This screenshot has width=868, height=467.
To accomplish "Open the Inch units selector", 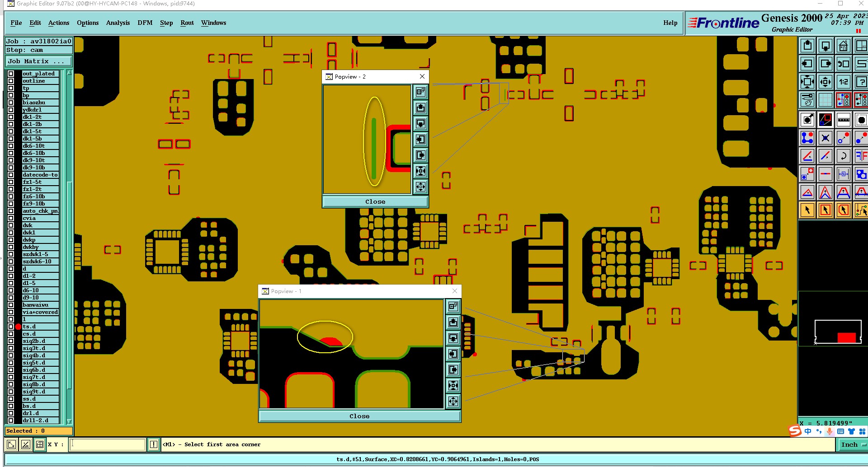I will pos(853,444).
